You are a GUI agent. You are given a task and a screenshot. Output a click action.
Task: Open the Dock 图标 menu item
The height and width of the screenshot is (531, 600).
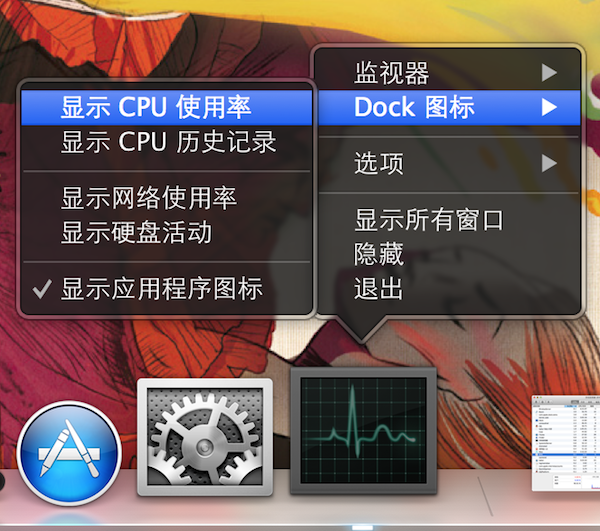pos(449,108)
